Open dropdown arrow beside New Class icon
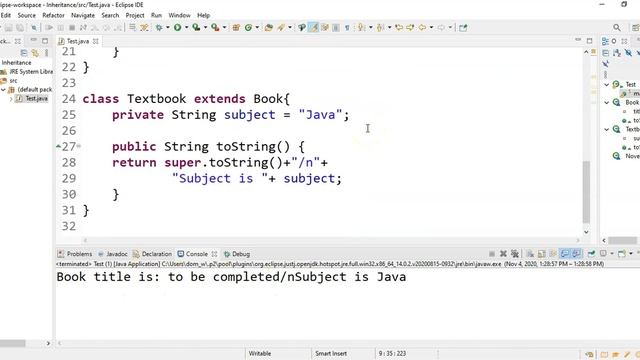Image resolution: width=640 pixels, height=360 pixels. coord(257,28)
